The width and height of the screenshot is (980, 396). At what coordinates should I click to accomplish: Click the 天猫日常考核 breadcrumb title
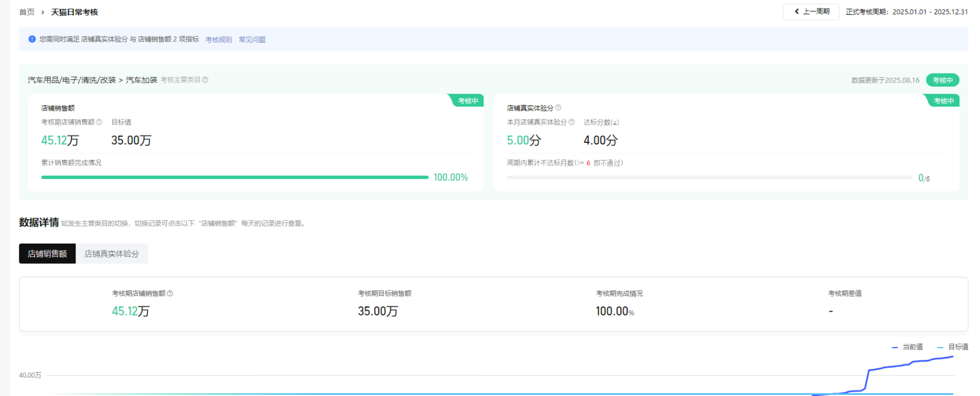[75, 12]
